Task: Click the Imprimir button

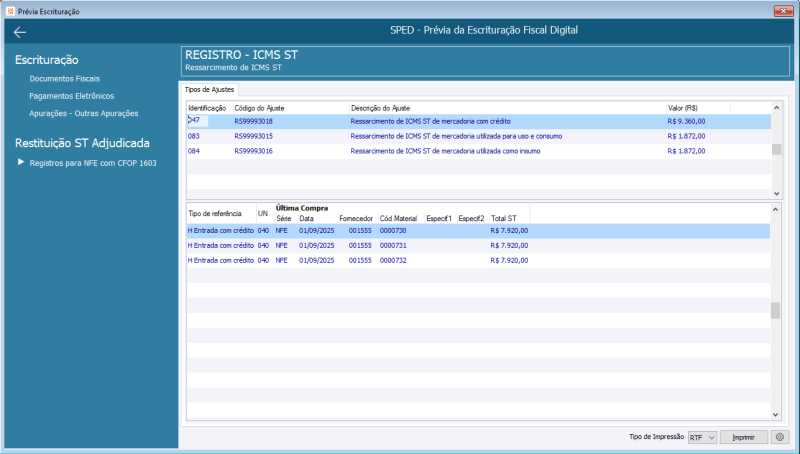Action: point(743,437)
